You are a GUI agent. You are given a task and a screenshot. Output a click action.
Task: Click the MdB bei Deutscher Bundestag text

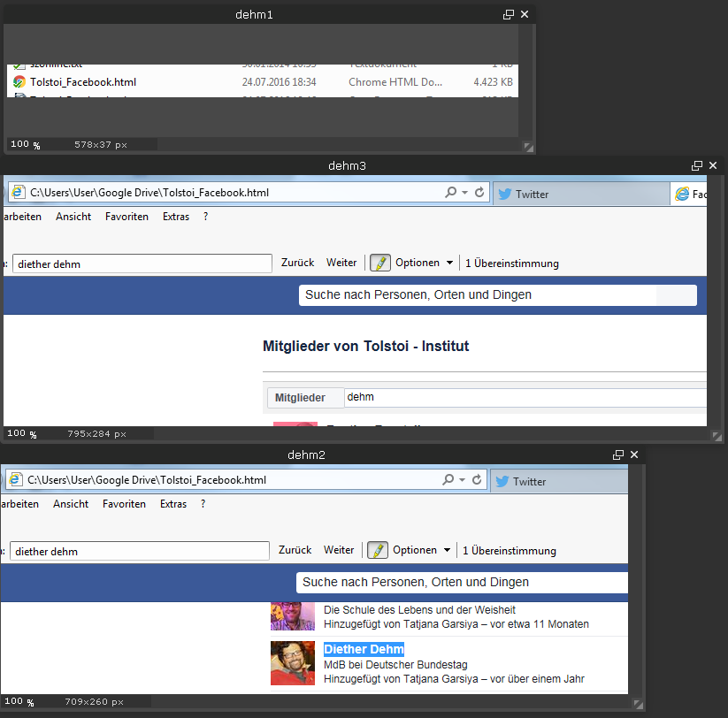(395, 665)
